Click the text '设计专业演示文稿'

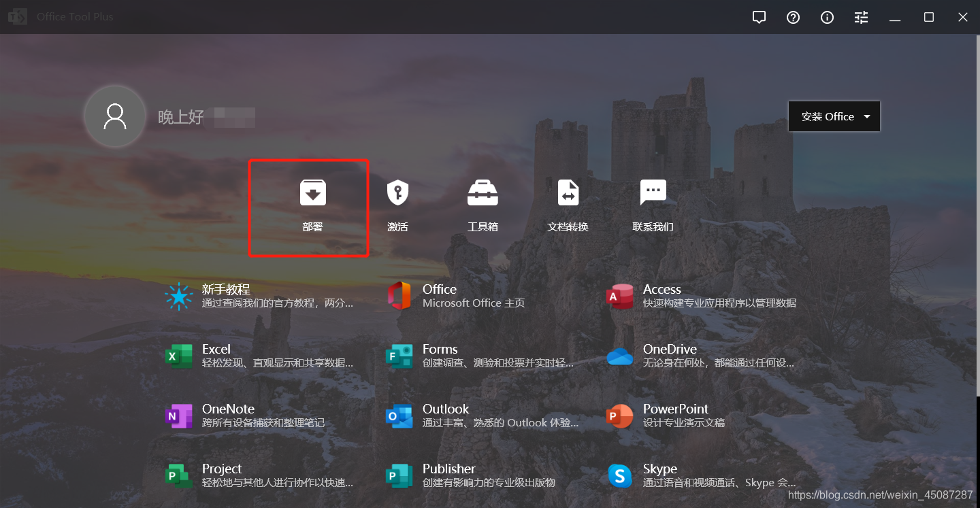pyautogui.click(x=684, y=422)
